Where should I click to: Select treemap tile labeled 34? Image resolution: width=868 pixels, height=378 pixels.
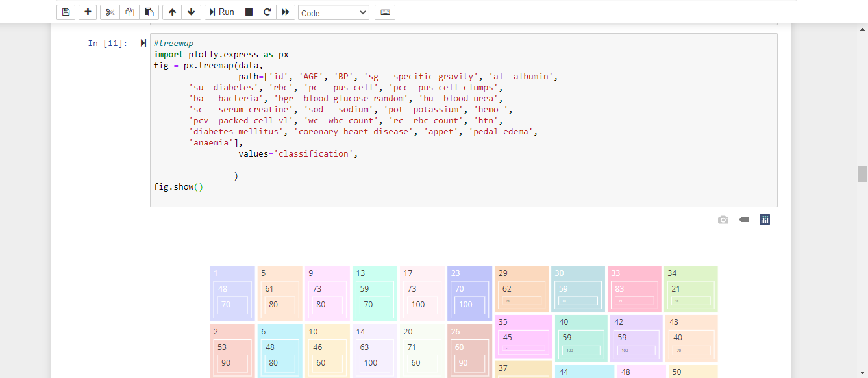point(691,289)
